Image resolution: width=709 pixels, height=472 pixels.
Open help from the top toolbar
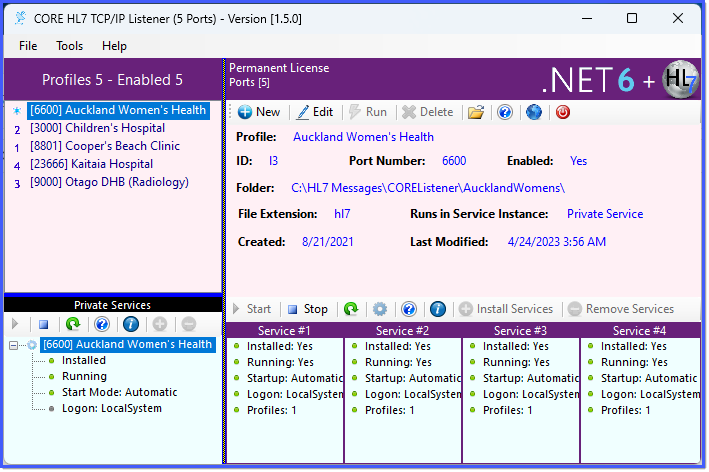(x=505, y=112)
